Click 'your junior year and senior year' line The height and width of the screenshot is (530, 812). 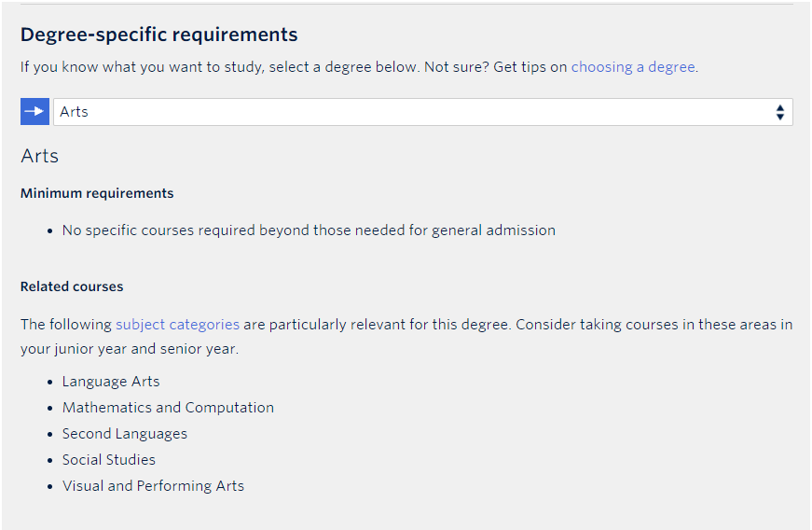pyautogui.click(x=130, y=349)
